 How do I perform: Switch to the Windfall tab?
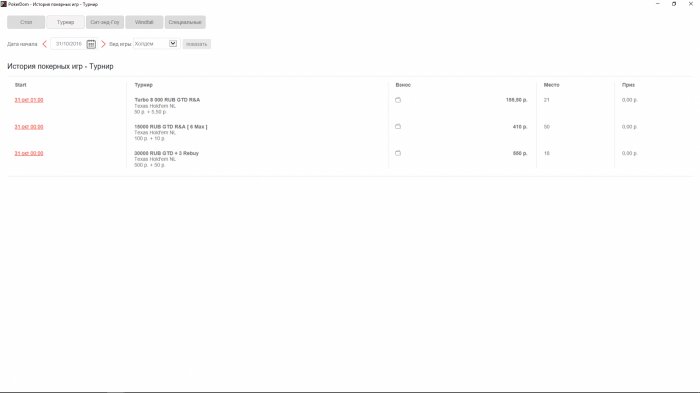coord(144,22)
